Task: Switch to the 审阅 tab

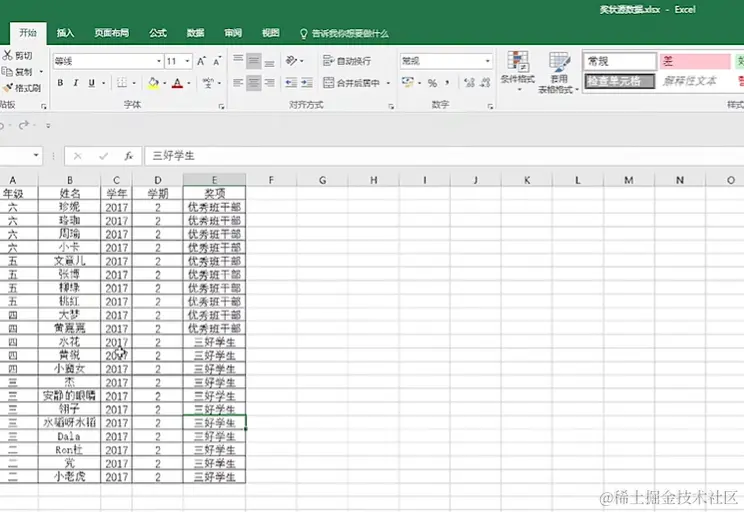Action: click(233, 33)
